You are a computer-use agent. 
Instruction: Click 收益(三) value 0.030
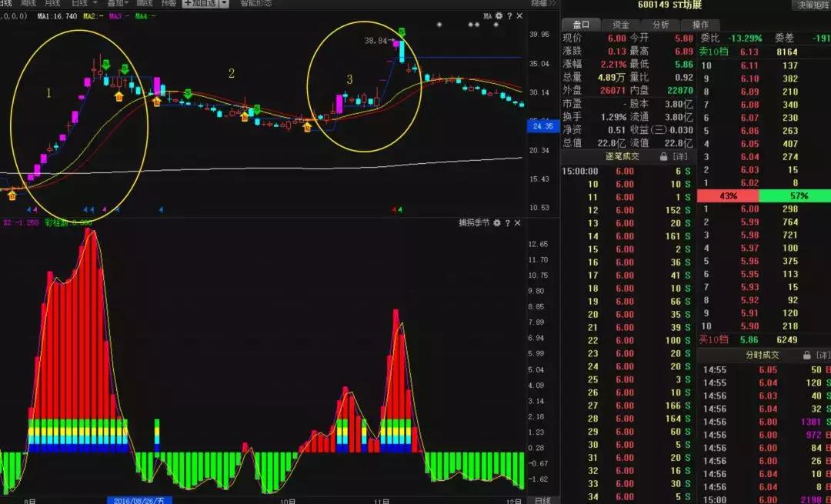[680, 130]
